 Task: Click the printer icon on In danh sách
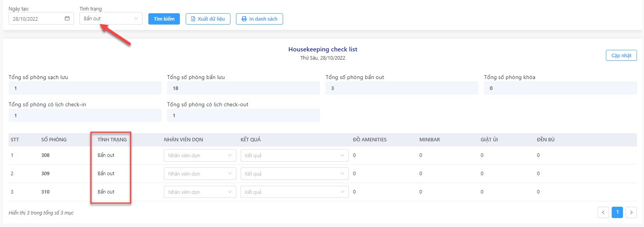244,19
